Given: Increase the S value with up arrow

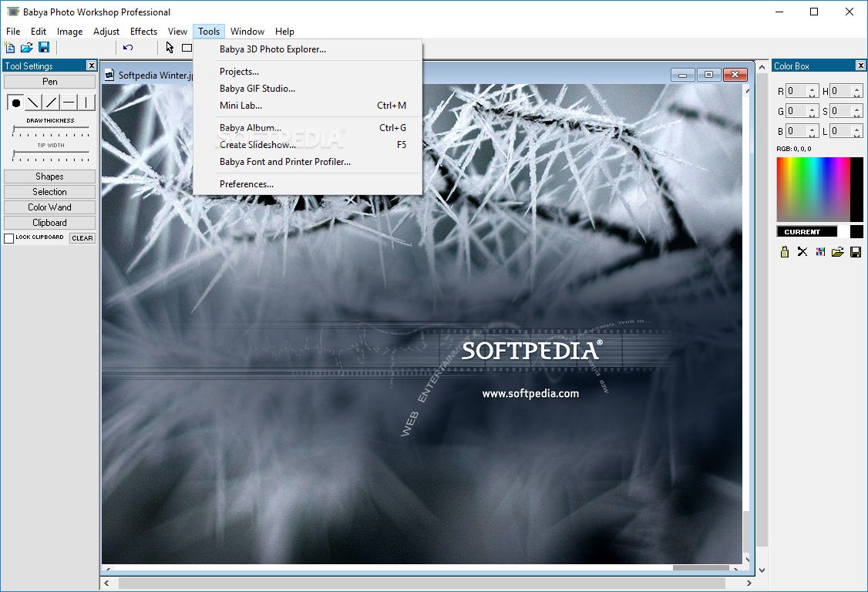Looking at the screenshot, I should (x=857, y=108).
